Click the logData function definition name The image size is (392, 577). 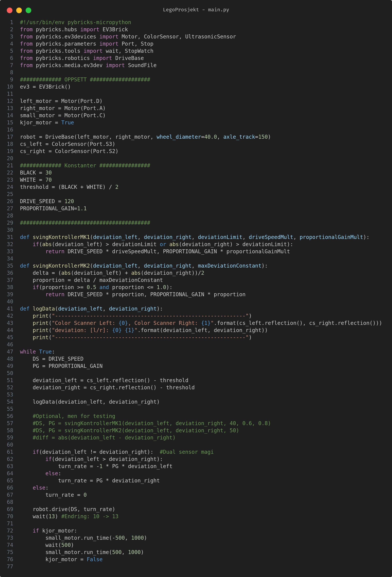pyautogui.click(x=44, y=309)
